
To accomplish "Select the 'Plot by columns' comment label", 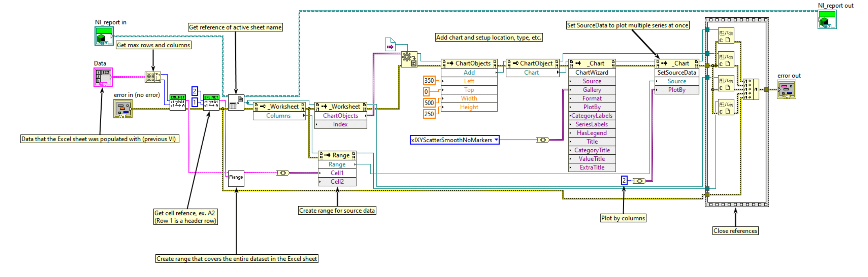I will pyautogui.click(x=623, y=218).
